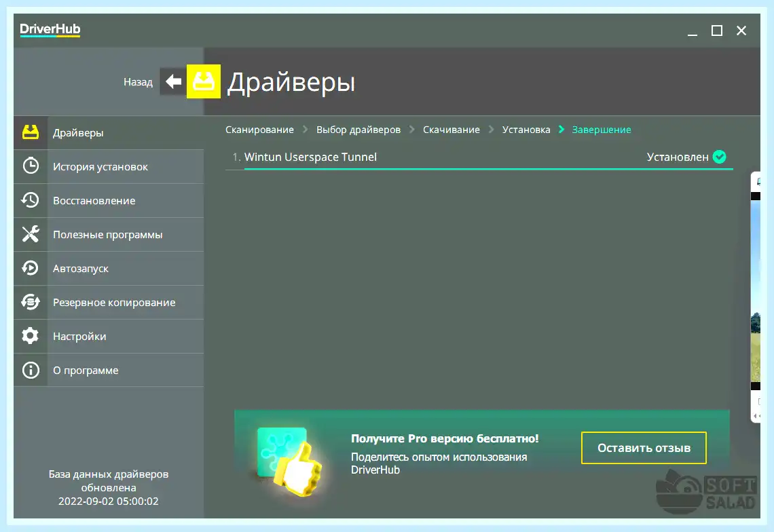Click the back arrow icon next to Назад
Screen dimensions: 774x532
(173, 81)
